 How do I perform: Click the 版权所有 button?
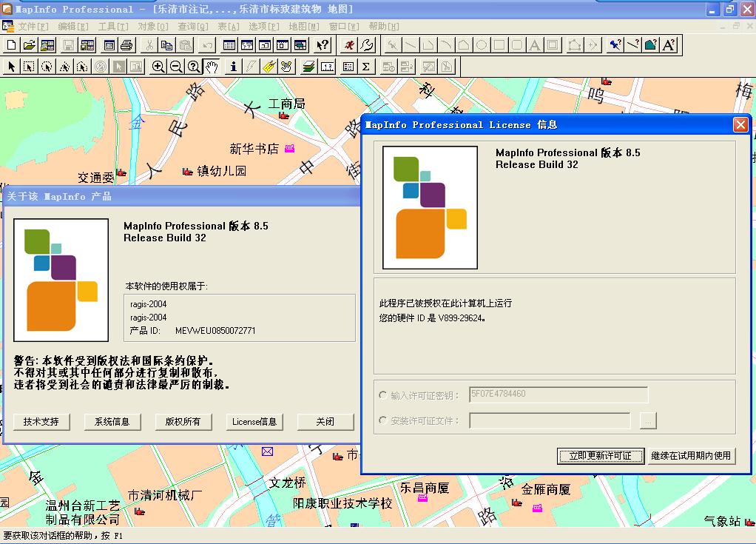183,421
